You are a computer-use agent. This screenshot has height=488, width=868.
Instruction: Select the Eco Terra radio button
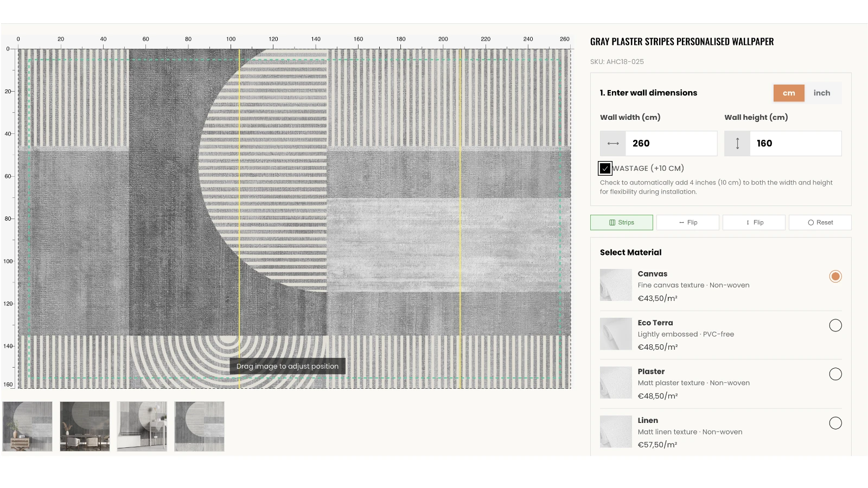(x=835, y=325)
